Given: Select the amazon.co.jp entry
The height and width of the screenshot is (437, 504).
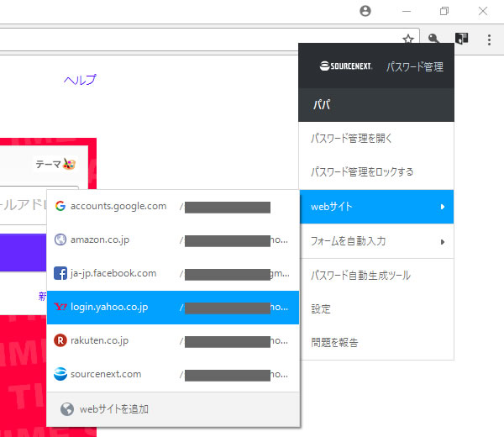Looking at the screenshot, I should click(x=173, y=240).
